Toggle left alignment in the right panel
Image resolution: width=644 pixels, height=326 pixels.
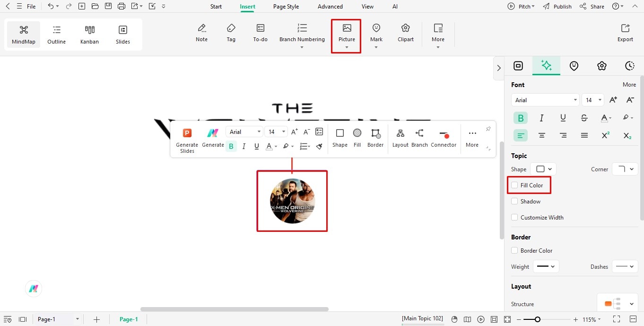[x=521, y=135]
